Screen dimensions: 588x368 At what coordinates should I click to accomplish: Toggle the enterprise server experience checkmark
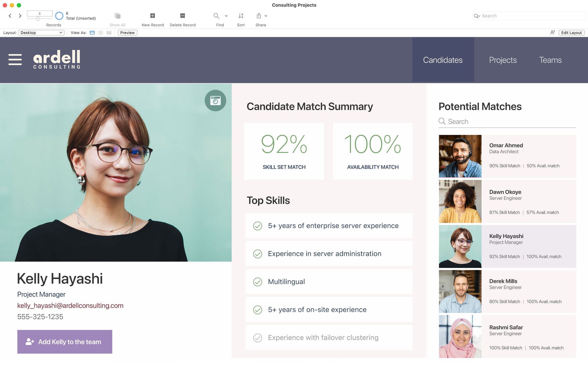point(258,226)
